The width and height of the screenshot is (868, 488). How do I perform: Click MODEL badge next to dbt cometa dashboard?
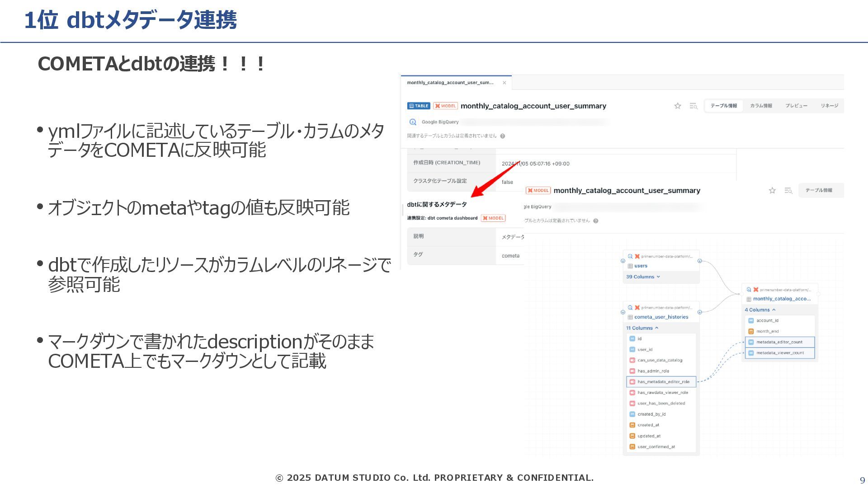pyautogui.click(x=493, y=218)
